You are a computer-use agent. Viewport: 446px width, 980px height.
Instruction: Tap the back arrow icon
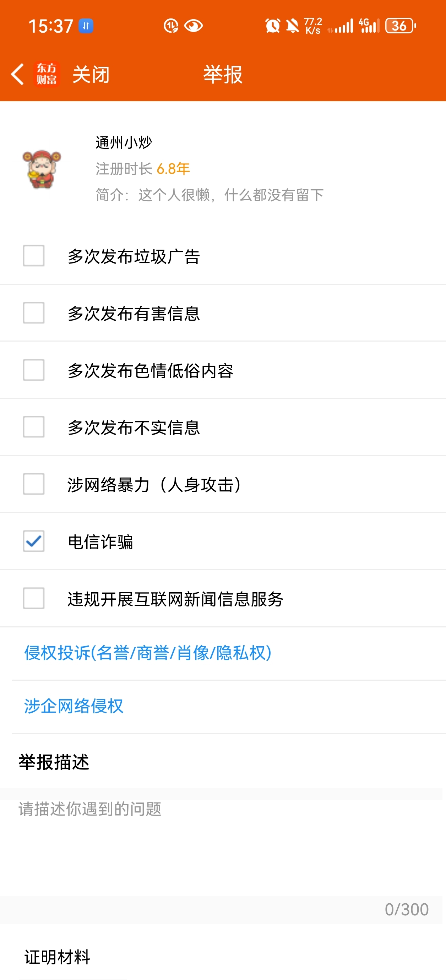tap(17, 74)
